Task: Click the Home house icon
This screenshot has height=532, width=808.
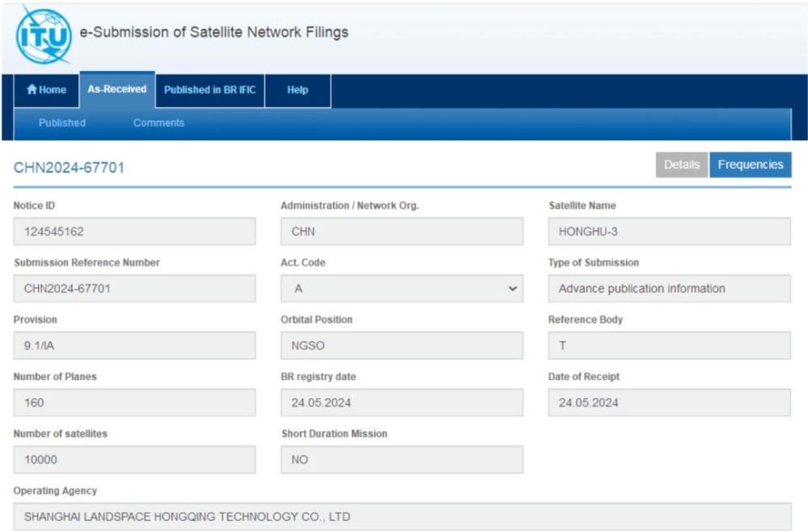Action: (32, 90)
